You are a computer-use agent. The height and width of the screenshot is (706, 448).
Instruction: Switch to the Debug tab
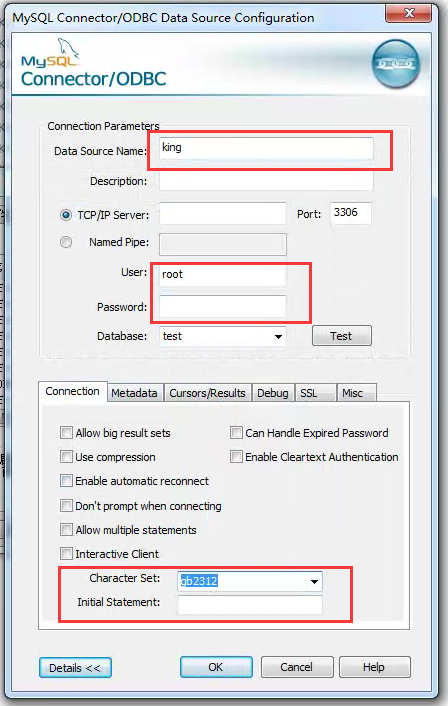tap(273, 393)
